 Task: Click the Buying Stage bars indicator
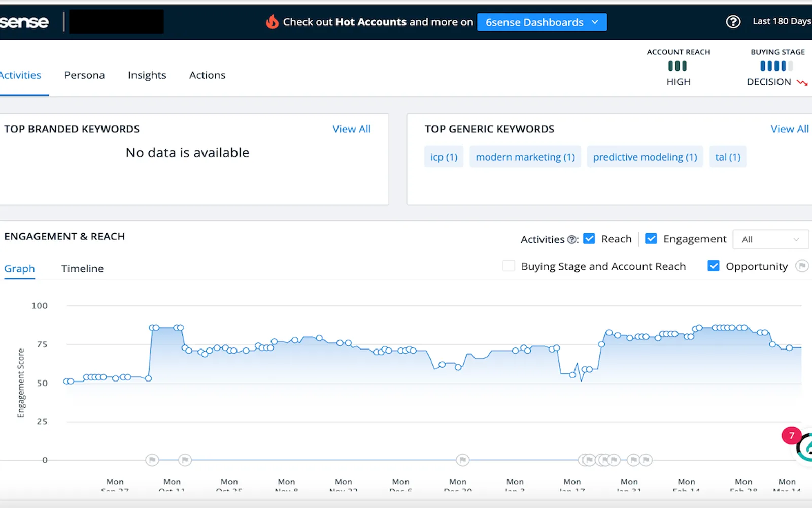click(776, 66)
